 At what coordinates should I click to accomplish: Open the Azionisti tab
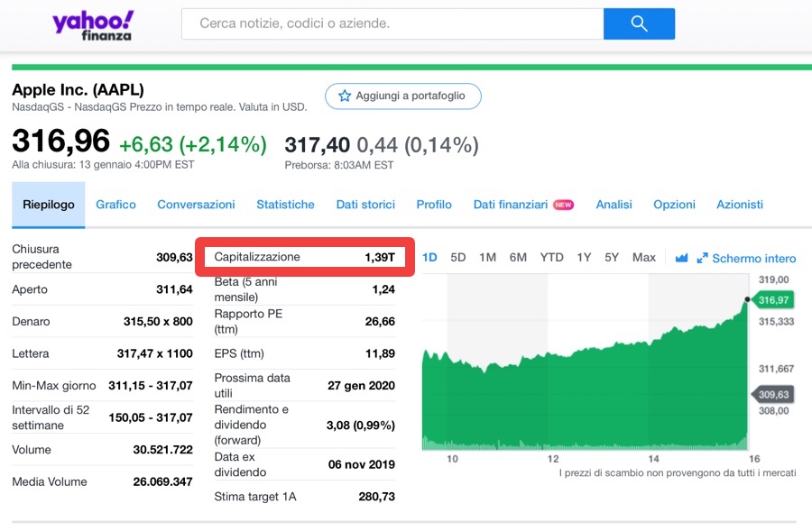(740, 205)
